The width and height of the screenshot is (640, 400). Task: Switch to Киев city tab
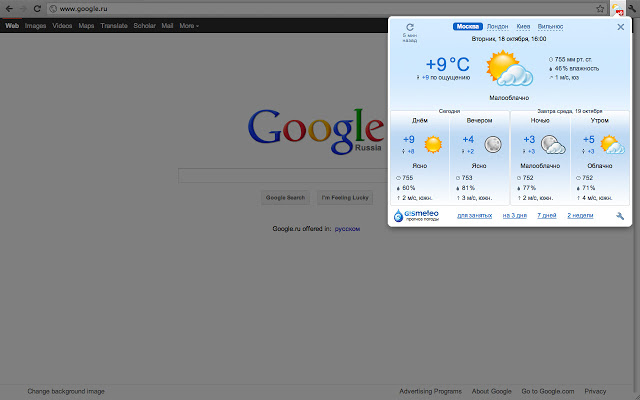coord(523,27)
